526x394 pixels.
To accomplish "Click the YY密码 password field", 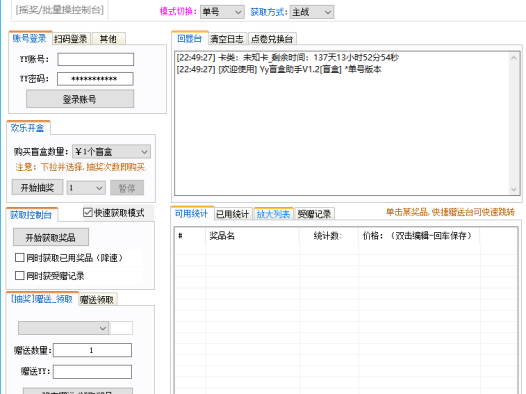I will [x=95, y=79].
